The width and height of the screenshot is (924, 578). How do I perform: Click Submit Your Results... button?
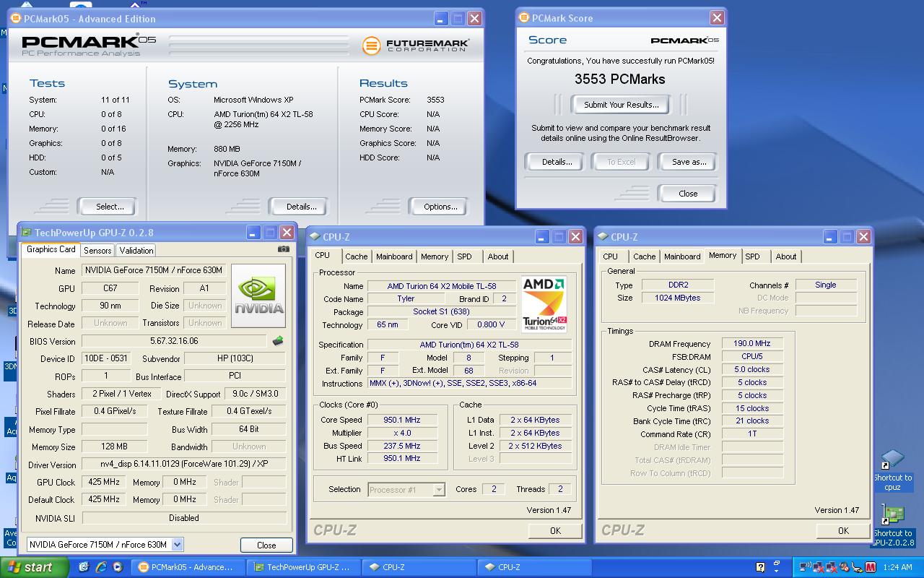coord(621,105)
